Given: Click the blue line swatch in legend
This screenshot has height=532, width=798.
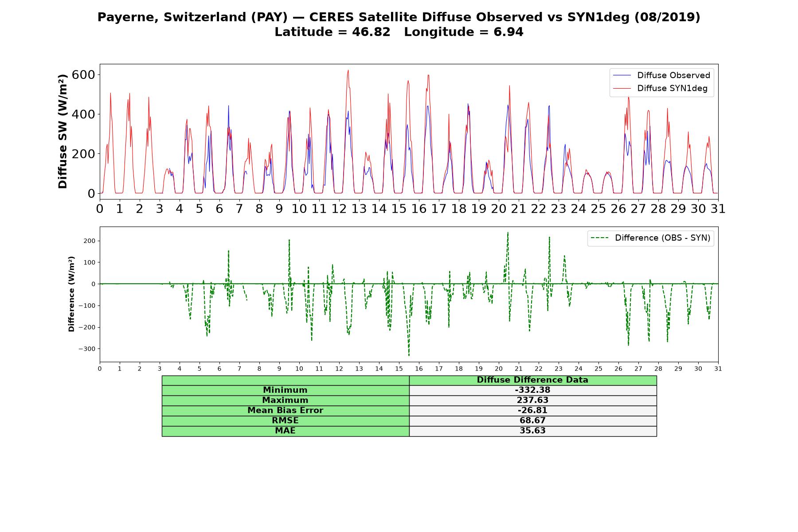Looking at the screenshot, I should [x=622, y=76].
